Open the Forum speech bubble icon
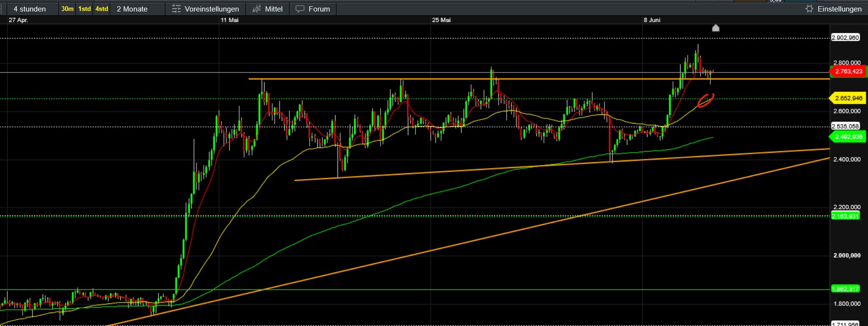This screenshot has width=868, height=326. click(300, 9)
